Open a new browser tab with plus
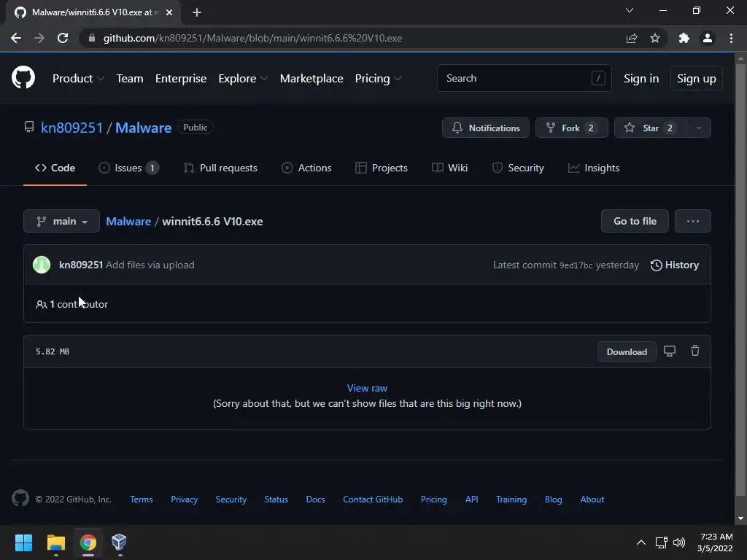The width and height of the screenshot is (747, 560). (x=197, y=12)
